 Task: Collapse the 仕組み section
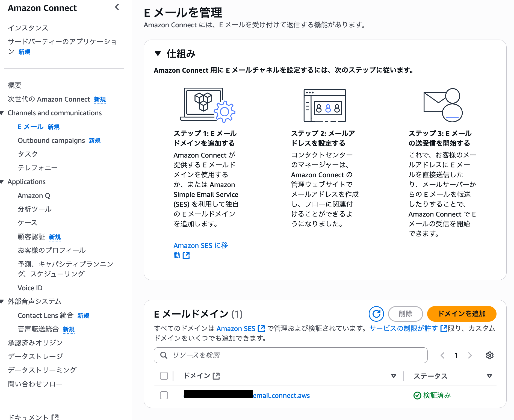(x=158, y=54)
